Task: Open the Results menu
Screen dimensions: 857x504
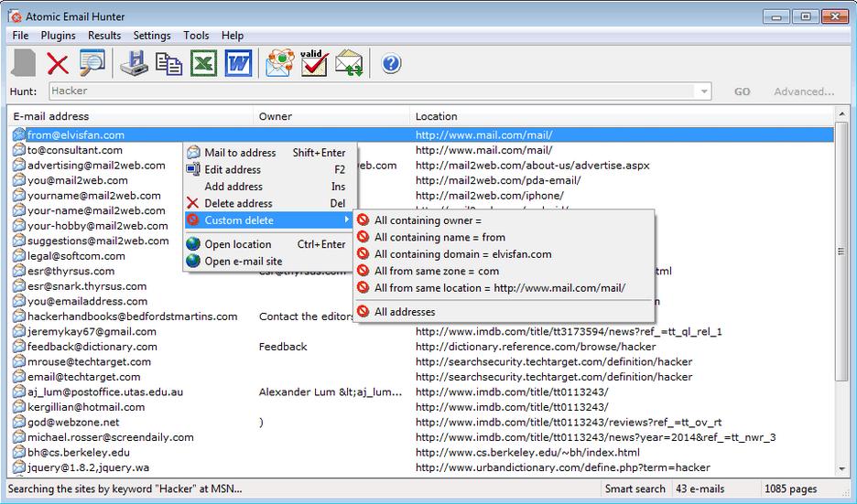Action: click(104, 36)
